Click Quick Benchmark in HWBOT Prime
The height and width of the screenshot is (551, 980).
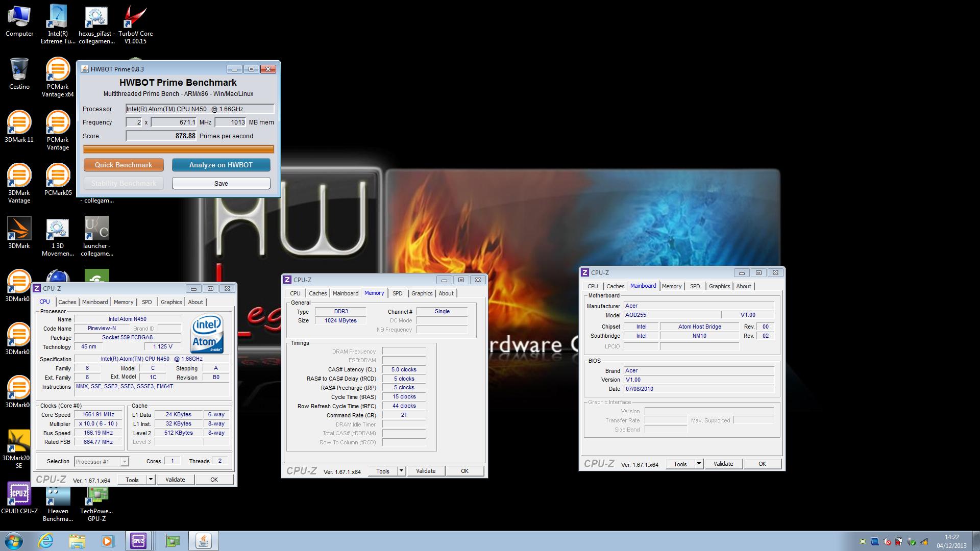124,165
